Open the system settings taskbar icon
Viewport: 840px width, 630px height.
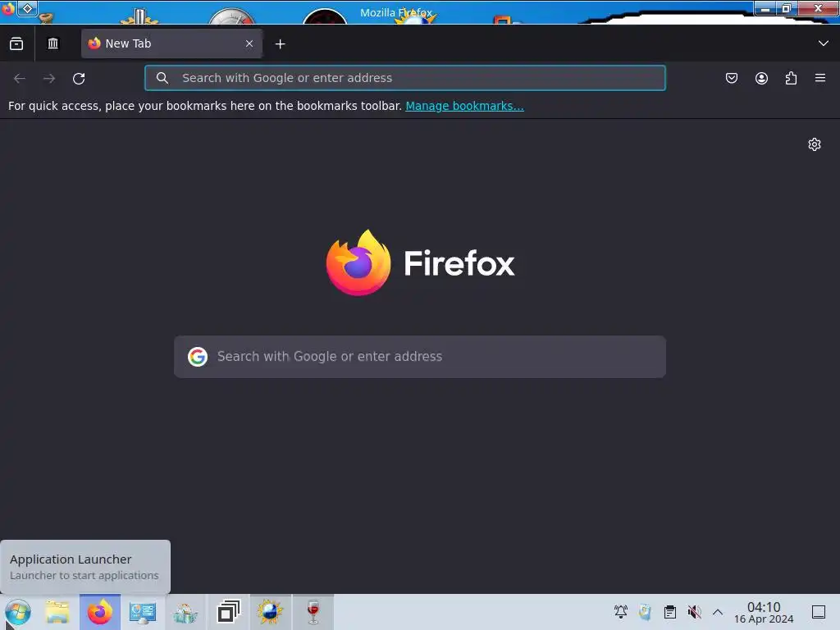point(143,612)
